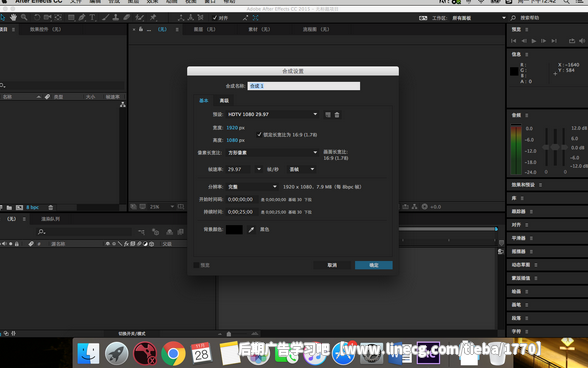Select the Rectangle shape tool
This screenshot has height=368, width=588.
point(71,17)
